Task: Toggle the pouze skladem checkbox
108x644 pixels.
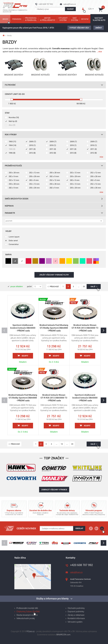Action: pos(8,286)
